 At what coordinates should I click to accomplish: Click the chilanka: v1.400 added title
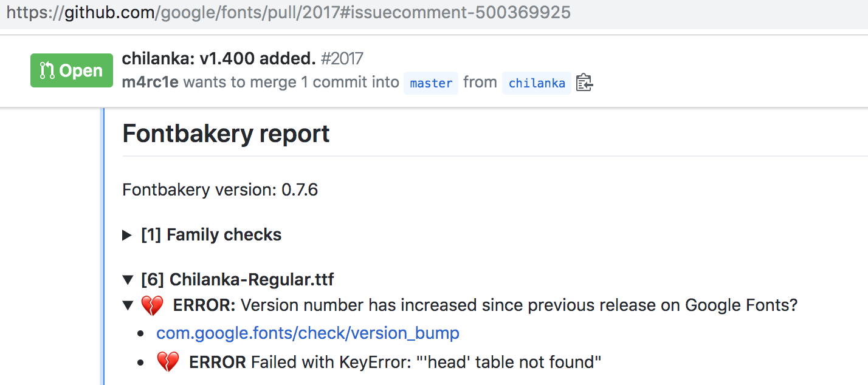point(217,58)
